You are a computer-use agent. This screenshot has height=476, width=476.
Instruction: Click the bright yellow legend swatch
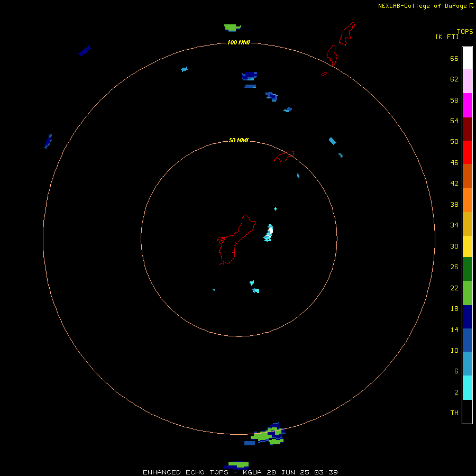pos(467,246)
